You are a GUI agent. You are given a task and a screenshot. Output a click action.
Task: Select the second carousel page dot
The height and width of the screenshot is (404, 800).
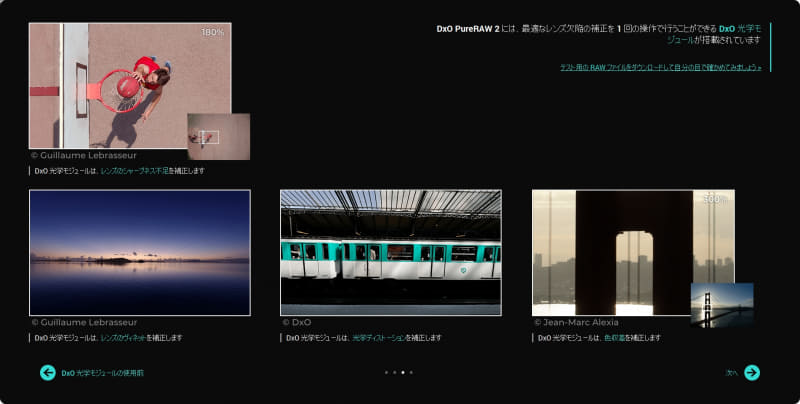[394, 372]
